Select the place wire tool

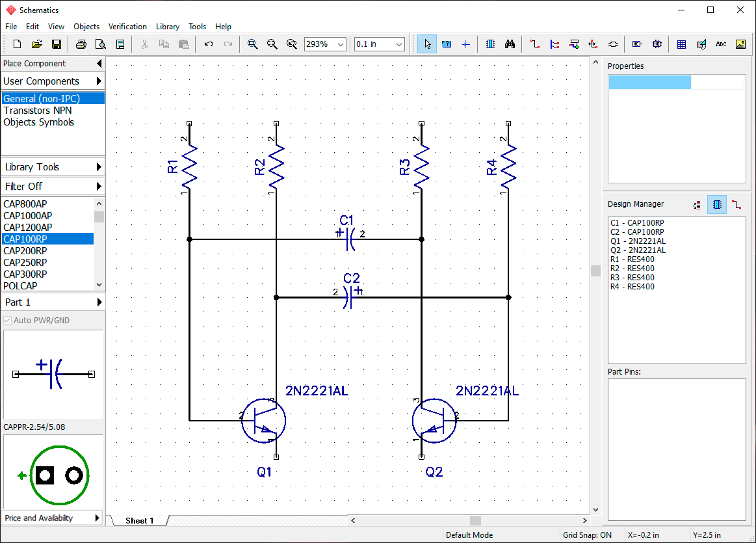tap(535, 44)
